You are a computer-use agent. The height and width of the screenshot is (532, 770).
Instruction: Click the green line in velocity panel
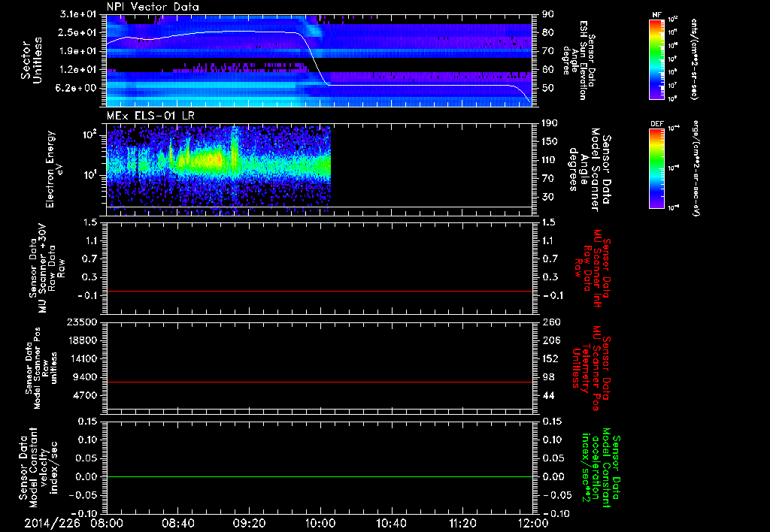(x=320, y=476)
